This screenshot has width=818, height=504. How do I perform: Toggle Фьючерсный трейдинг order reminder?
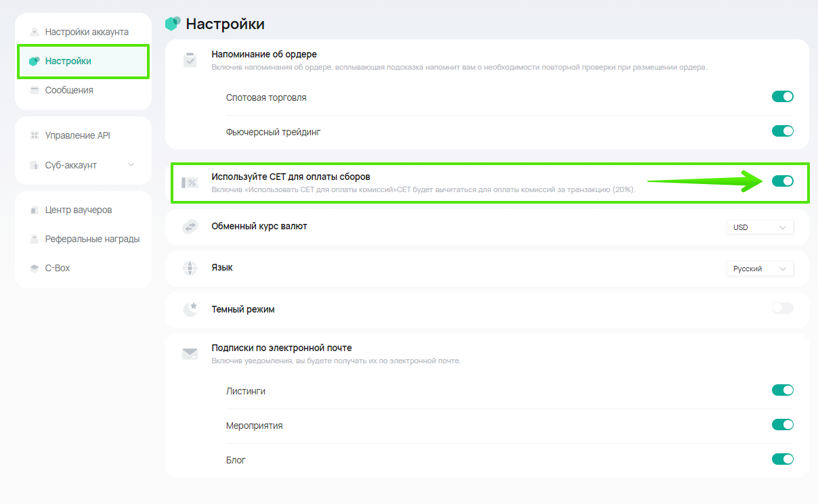click(783, 131)
